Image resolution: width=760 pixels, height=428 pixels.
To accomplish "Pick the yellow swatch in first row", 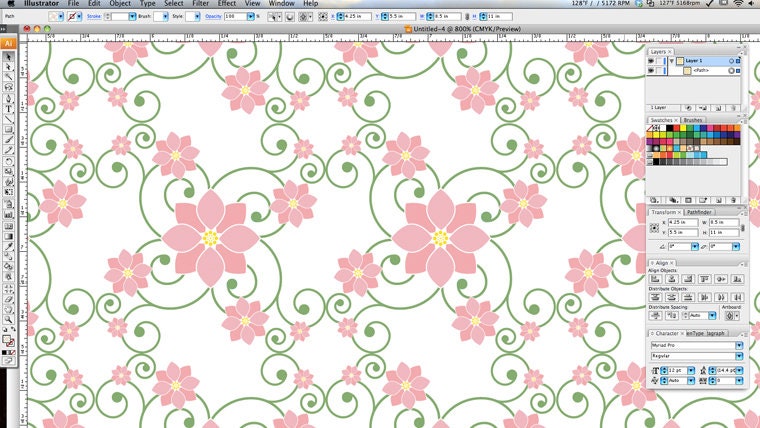I will (683, 128).
